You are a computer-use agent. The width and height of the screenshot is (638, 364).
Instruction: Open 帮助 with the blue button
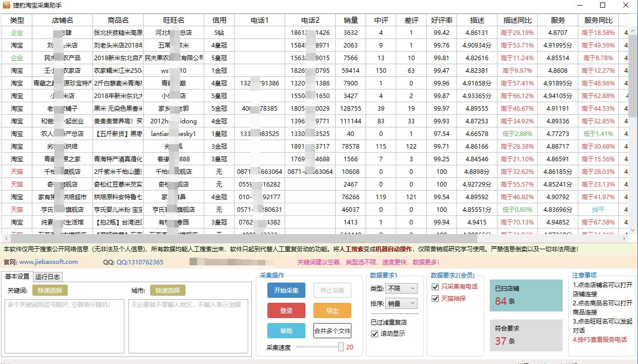(286, 331)
